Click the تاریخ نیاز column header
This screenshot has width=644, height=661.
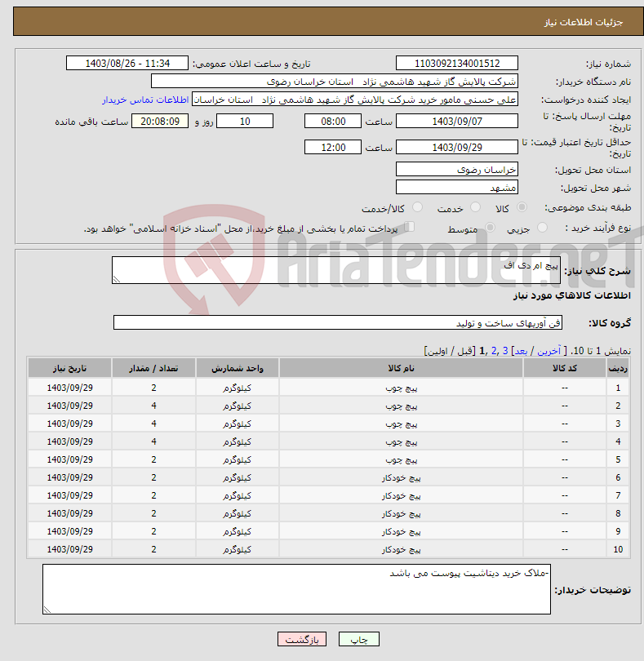pos(69,368)
